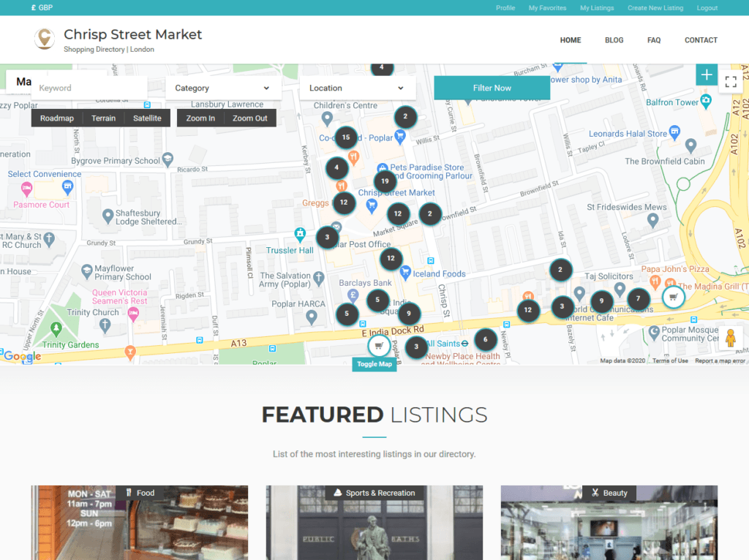Click the Chrisp Street Market logo icon
This screenshot has width=749, height=560.
point(45,39)
